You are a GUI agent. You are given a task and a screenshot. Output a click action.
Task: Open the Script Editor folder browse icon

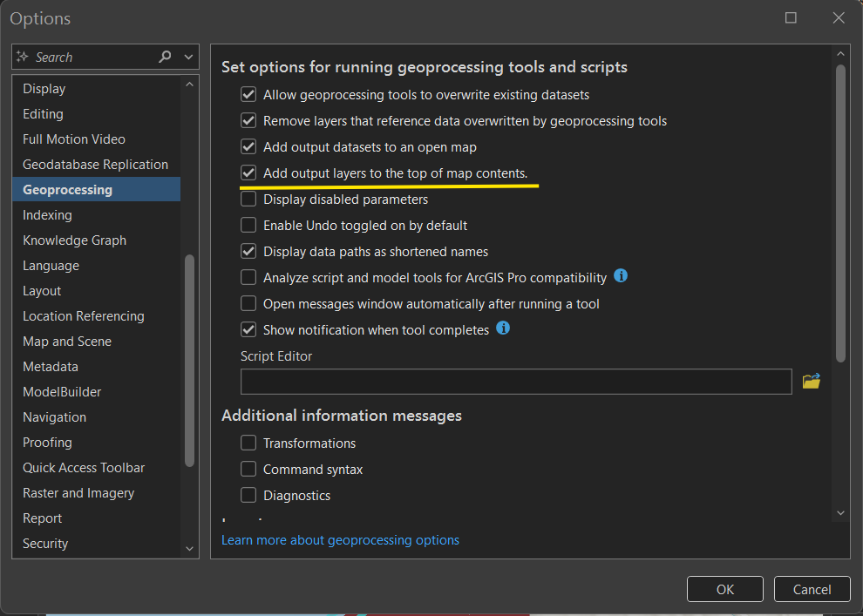[811, 381]
